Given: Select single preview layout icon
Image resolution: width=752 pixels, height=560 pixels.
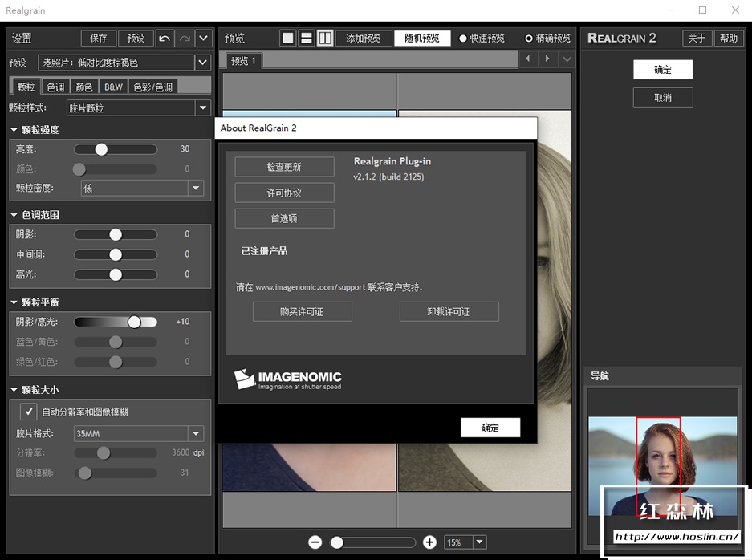Looking at the screenshot, I should pyautogui.click(x=288, y=38).
